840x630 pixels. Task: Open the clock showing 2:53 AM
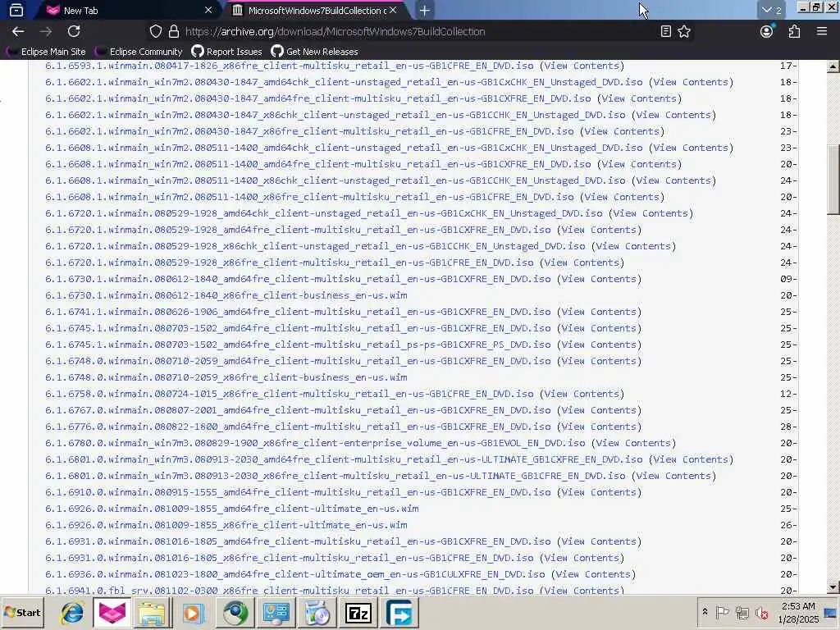[798, 612]
